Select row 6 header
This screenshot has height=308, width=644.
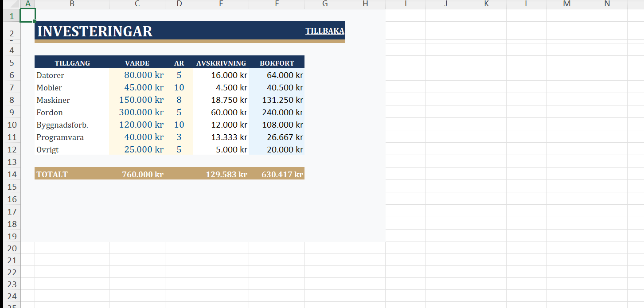pos(11,75)
